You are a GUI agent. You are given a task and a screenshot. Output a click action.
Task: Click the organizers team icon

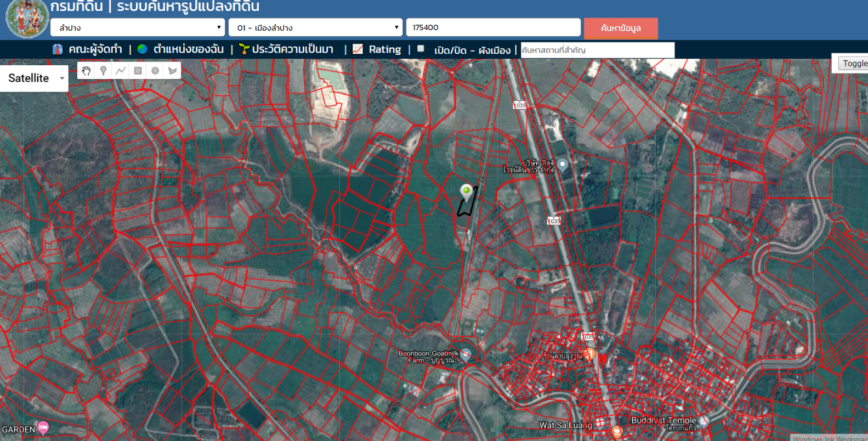click(58, 49)
